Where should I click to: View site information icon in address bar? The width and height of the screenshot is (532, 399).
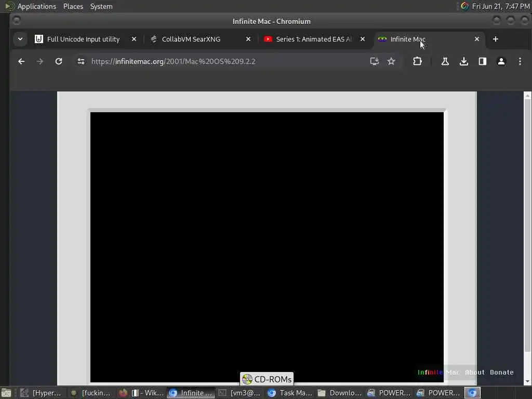[81, 61]
